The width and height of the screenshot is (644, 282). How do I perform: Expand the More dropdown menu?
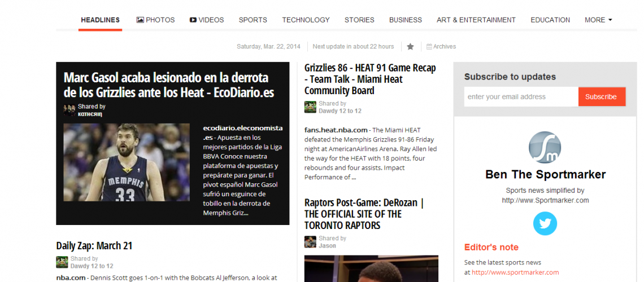[x=598, y=20]
